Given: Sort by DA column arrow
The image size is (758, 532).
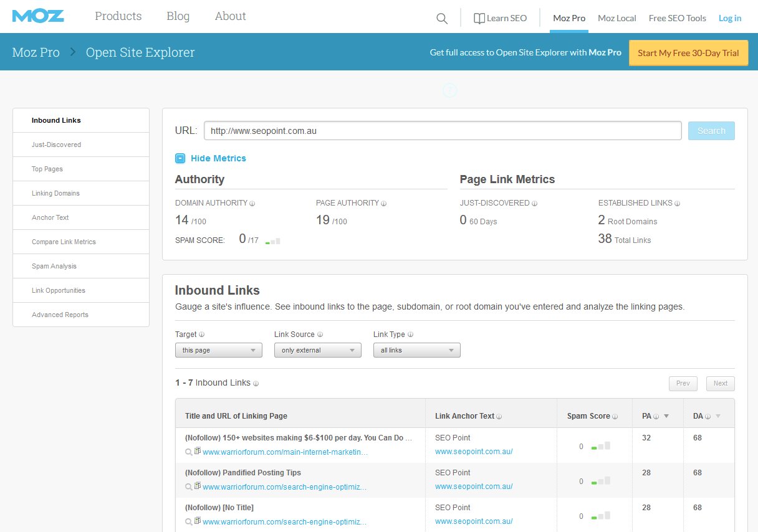Looking at the screenshot, I should pos(717,417).
